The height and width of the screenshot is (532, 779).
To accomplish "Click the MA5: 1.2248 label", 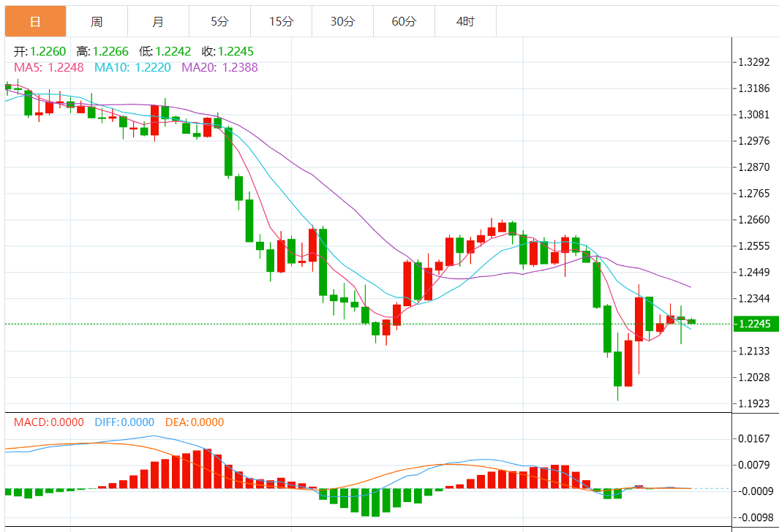I will 49,67.
